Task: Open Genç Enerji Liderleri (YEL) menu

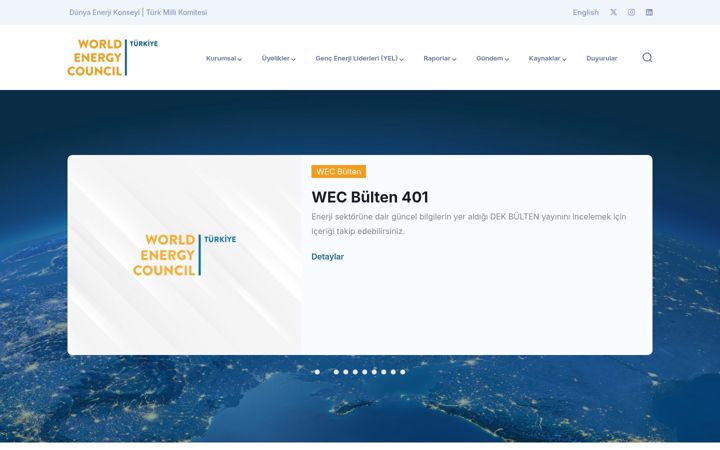Action: pos(356,58)
